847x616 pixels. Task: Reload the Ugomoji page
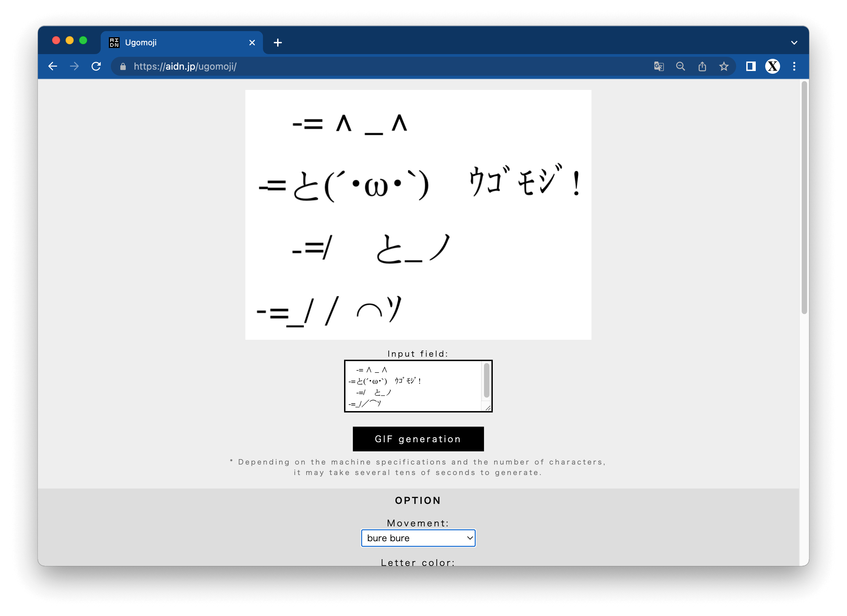(x=96, y=67)
